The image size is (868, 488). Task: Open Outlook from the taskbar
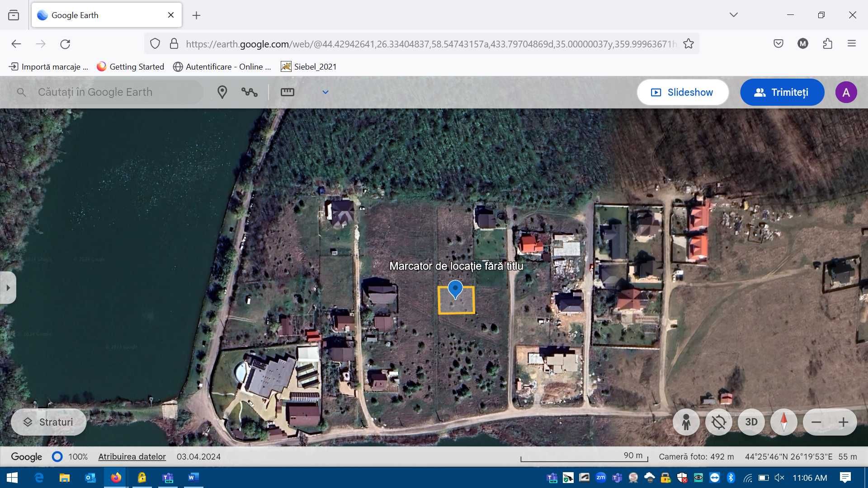pyautogui.click(x=90, y=478)
